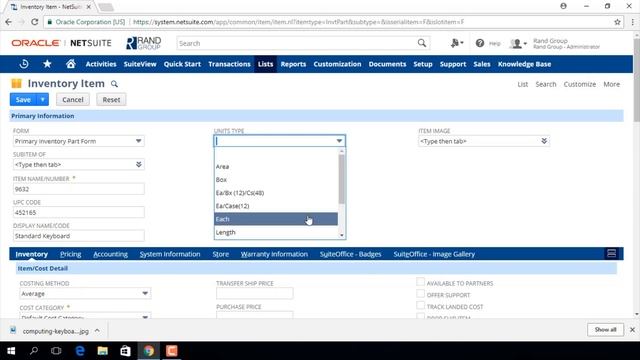Image resolution: width=640 pixels, height=360 pixels.
Task: Open the Transactions menu
Action: click(229, 64)
